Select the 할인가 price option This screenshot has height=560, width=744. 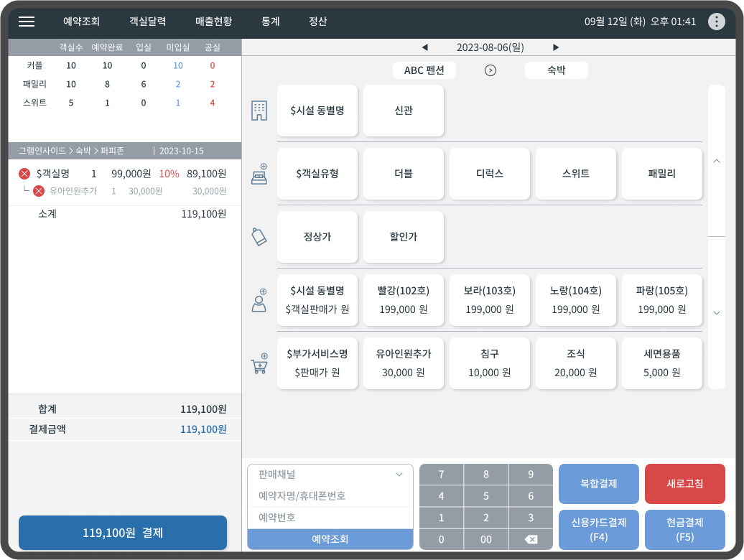pos(404,237)
